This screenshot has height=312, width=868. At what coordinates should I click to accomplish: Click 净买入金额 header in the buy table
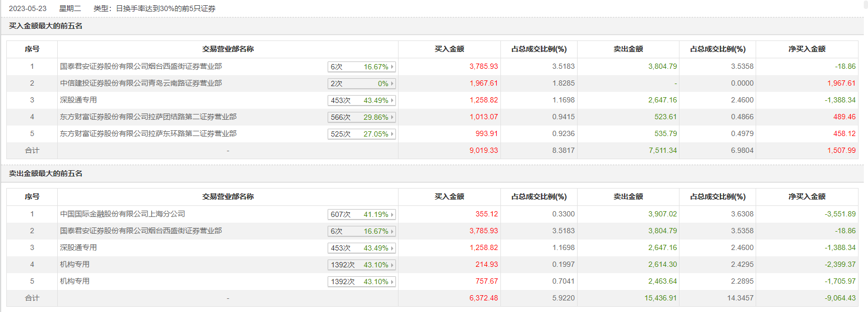click(807, 49)
